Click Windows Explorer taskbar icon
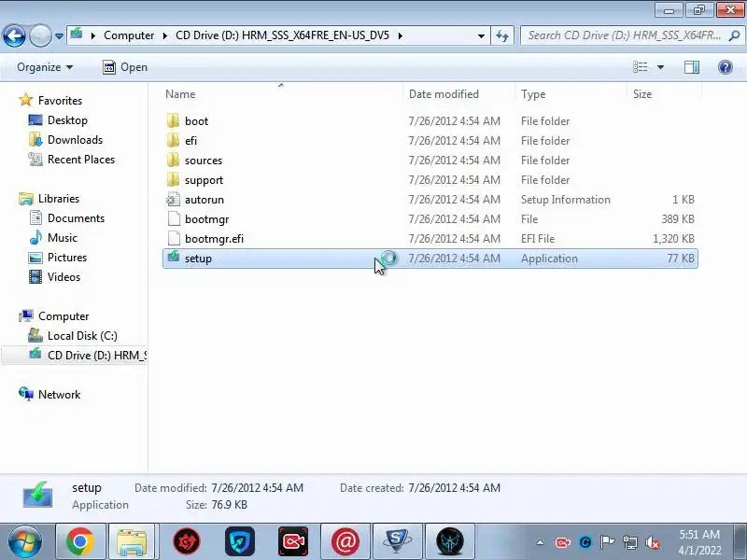747x560 pixels. point(132,541)
